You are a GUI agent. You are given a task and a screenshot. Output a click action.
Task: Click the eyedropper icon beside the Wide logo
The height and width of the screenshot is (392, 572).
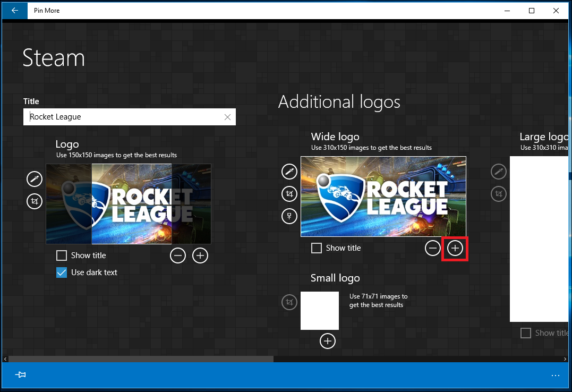pos(289,172)
